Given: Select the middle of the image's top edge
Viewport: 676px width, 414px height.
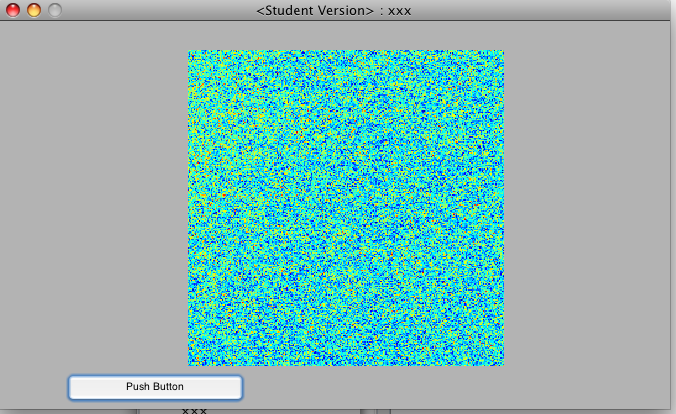Looking at the screenshot, I should click(346, 52).
